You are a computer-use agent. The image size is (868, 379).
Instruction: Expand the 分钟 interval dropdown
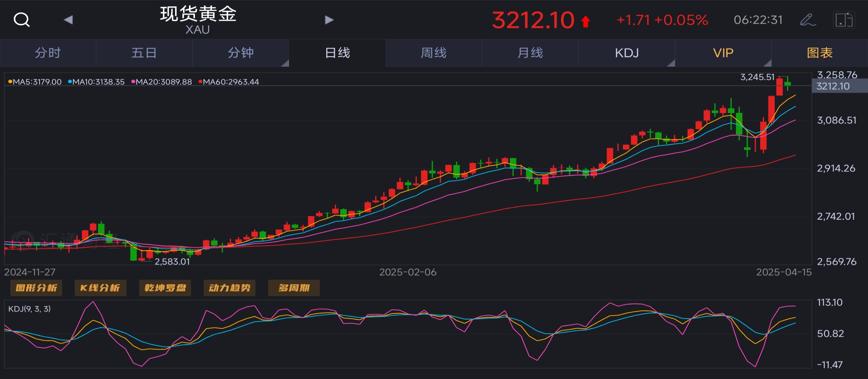coord(241,53)
